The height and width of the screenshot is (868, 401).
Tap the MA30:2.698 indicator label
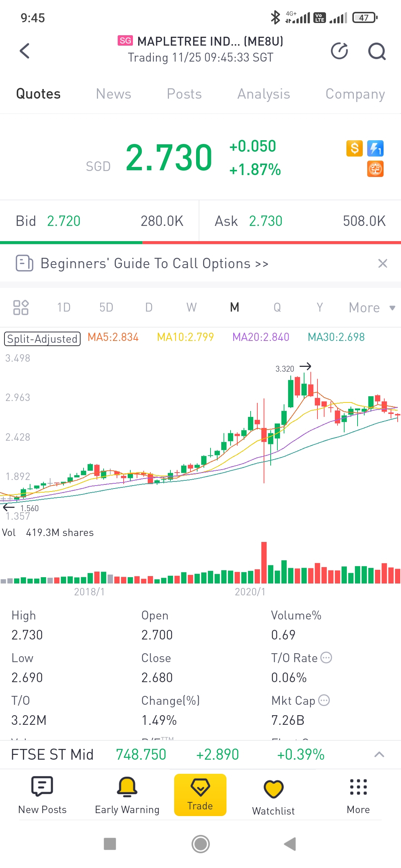click(336, 337)
